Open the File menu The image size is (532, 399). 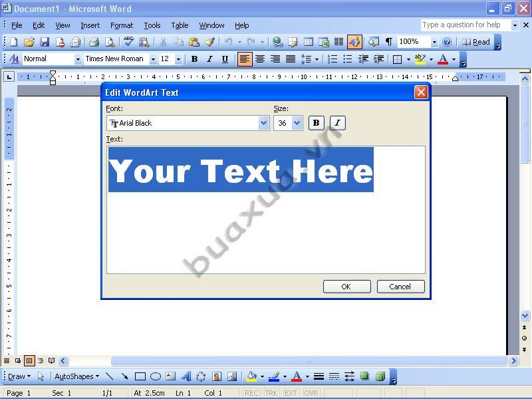point(17,25)
